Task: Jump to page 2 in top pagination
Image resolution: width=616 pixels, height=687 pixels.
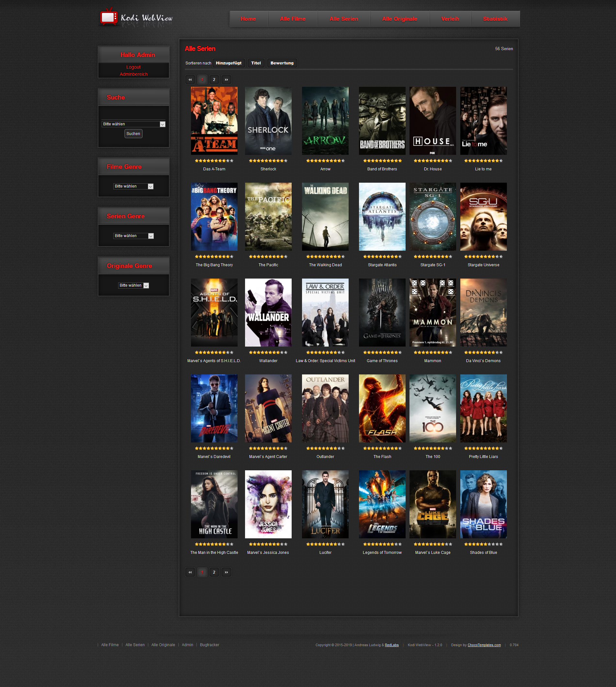Action: (214, 80)
